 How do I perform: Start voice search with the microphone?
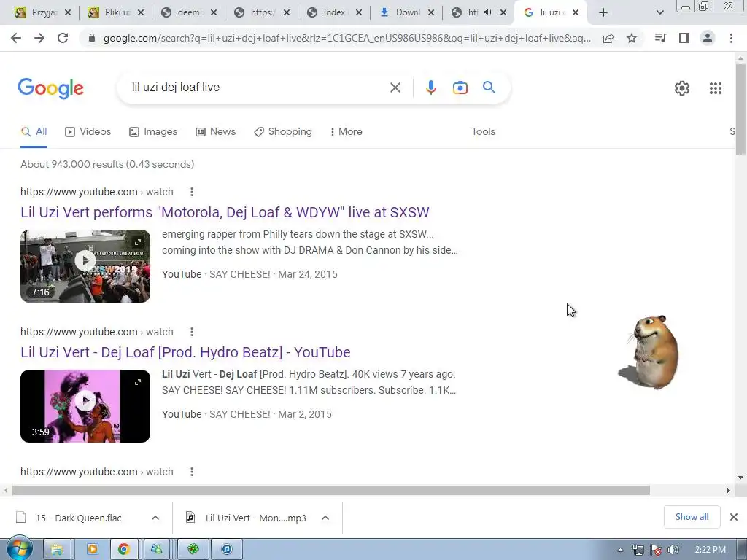(x=430, y=87)
